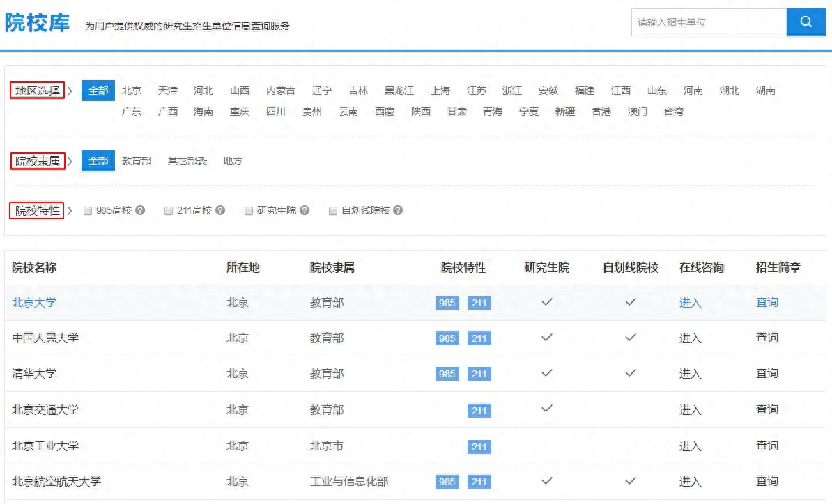
Task: Click the 招生简章 column header
Action: [x=778, y=267]
